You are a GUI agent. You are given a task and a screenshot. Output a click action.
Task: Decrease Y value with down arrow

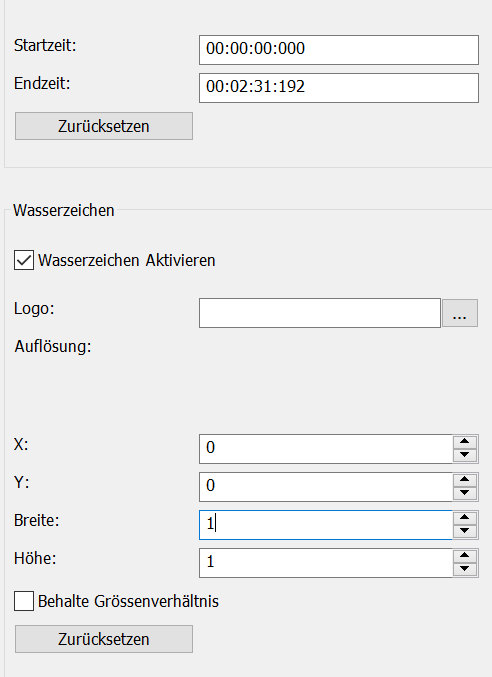point(465,494)
